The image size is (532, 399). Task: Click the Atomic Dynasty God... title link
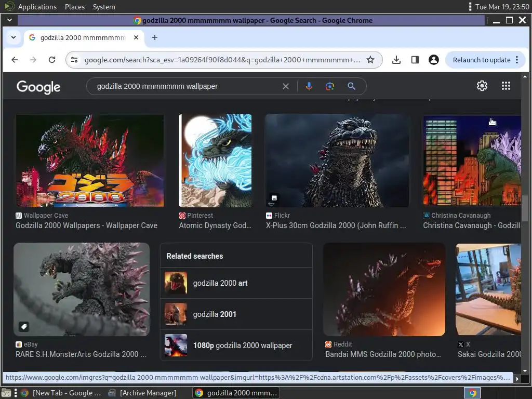pos(215,225)
